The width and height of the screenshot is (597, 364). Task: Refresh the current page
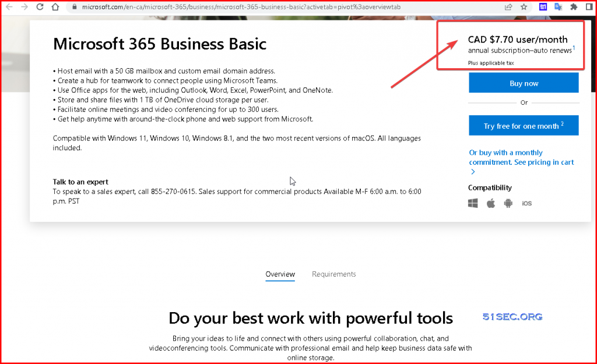pos(39,7)
